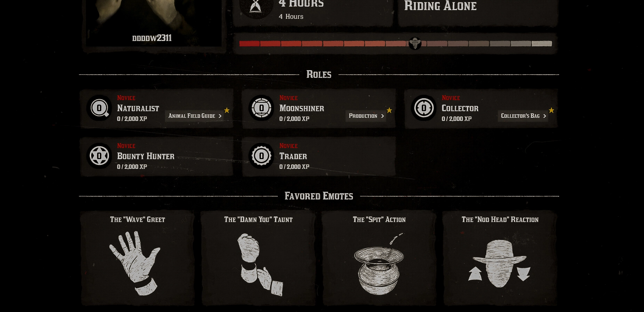Click the Moonshiner role badge icon
Viewport: 644px width, 312px height.
[261, 108]
